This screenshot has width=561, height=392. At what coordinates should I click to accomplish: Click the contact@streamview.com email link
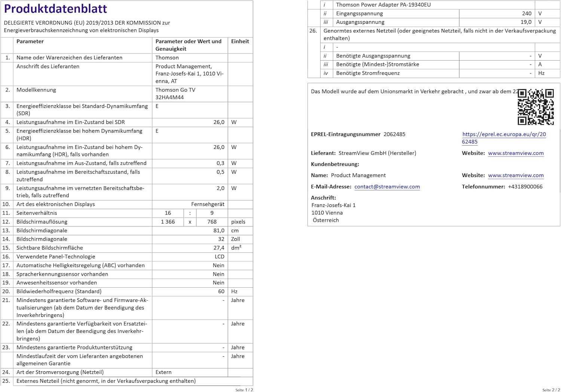click(x=387, y=187)
